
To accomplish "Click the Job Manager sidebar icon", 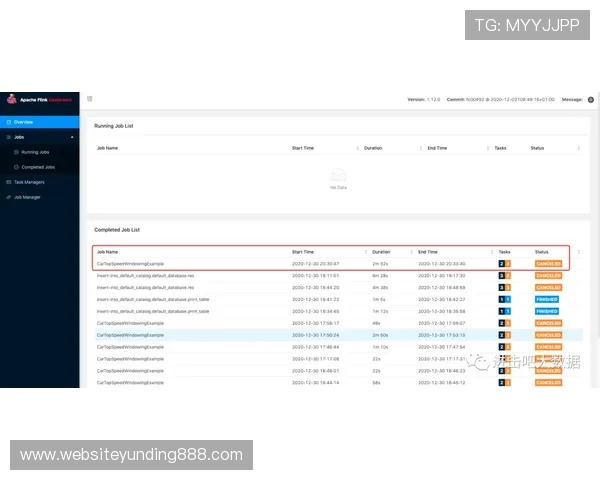I will point(8,198).
